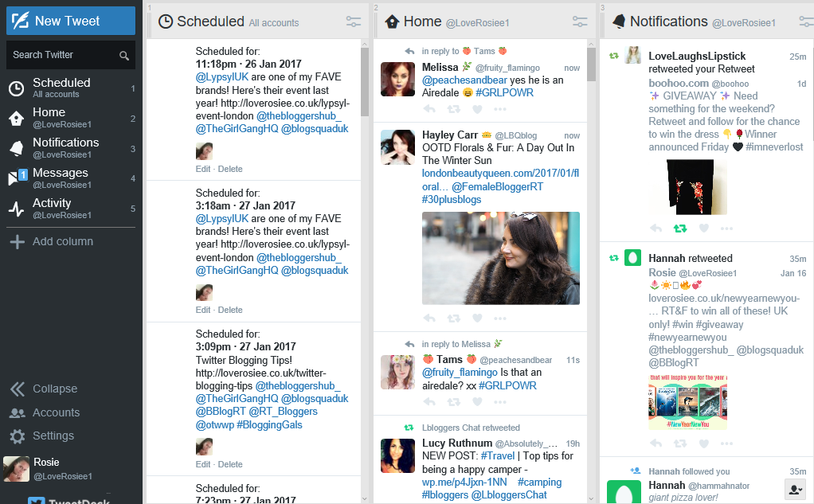Like Hayley Carr's OOTD tweet
The image size is (814, 504).
(477, 318)
